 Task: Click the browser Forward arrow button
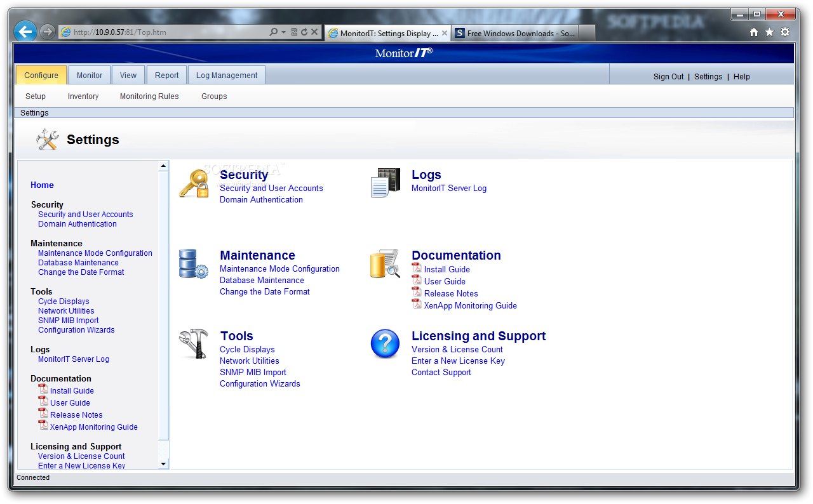tap(48, 32)
